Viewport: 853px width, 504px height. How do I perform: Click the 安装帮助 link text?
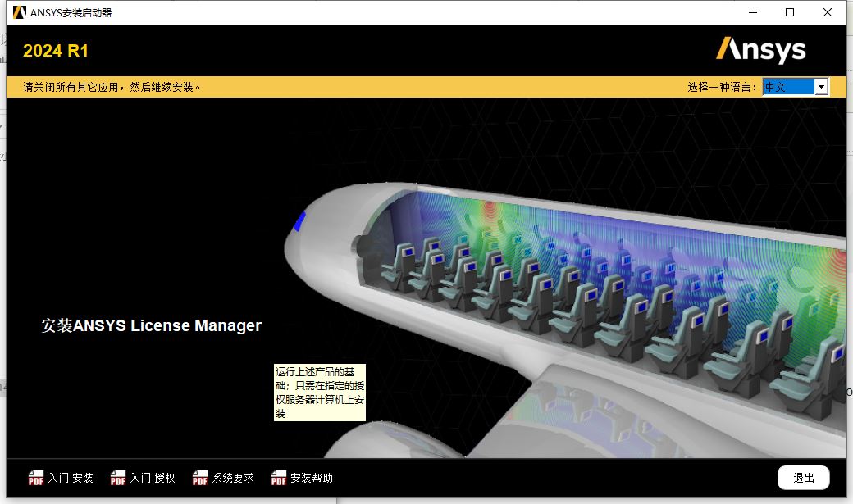(312, 478)
